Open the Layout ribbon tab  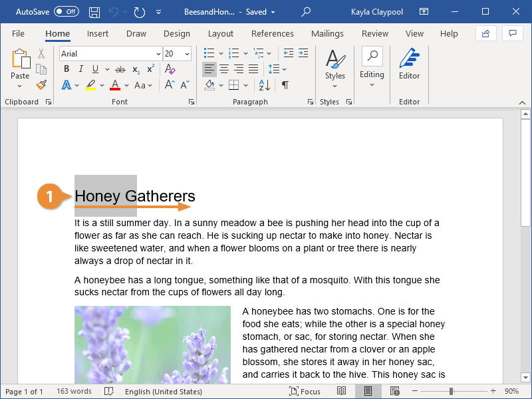(220, 34)
